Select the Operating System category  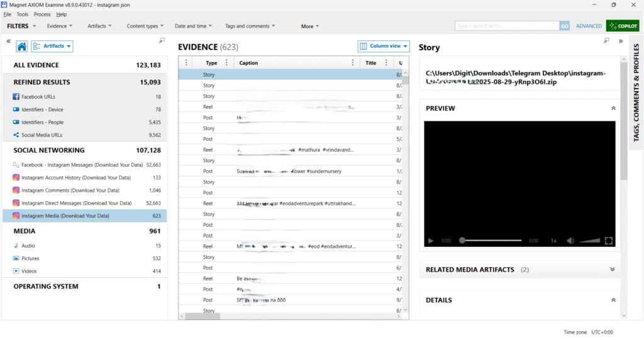[x=85, y=287]
